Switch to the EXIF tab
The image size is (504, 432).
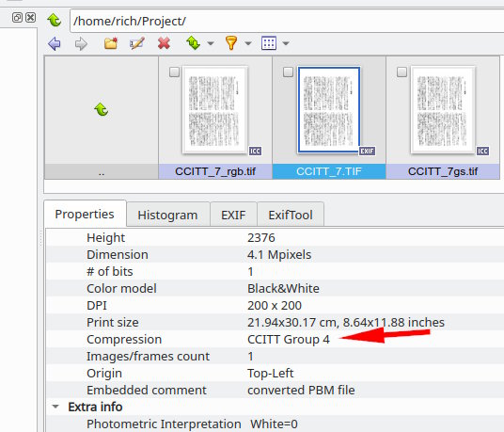(233, 215)
